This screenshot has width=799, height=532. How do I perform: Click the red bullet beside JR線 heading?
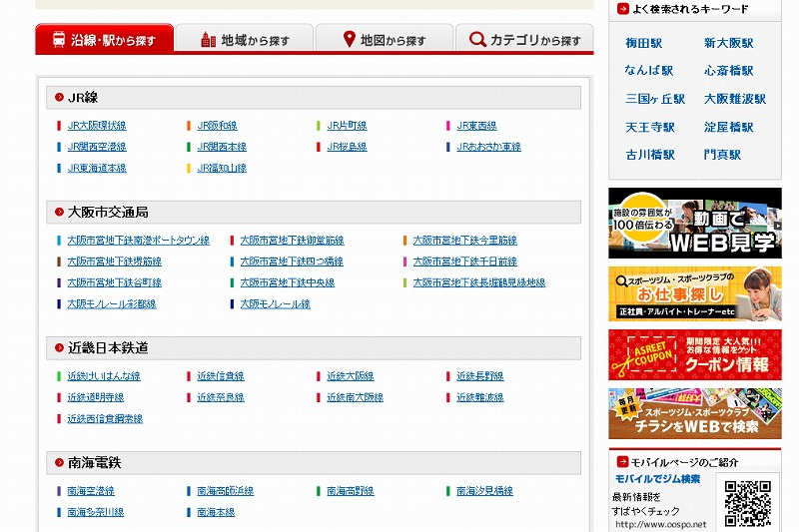[x=59, y=97]
